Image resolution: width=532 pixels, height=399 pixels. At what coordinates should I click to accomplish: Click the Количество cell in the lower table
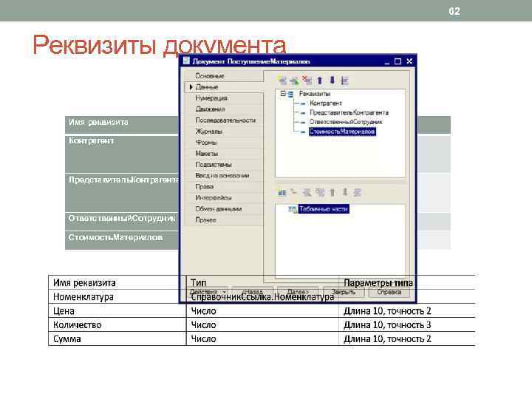click(x=117, y=324)
